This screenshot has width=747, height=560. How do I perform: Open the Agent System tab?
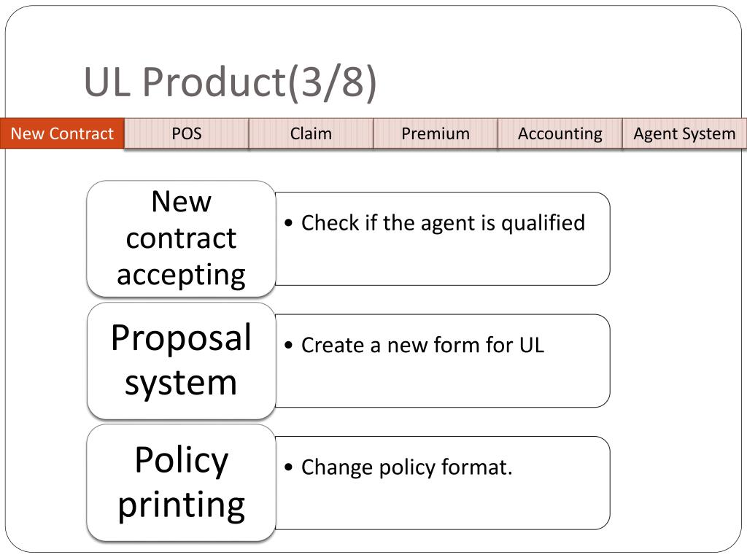(x=684, y=133)
